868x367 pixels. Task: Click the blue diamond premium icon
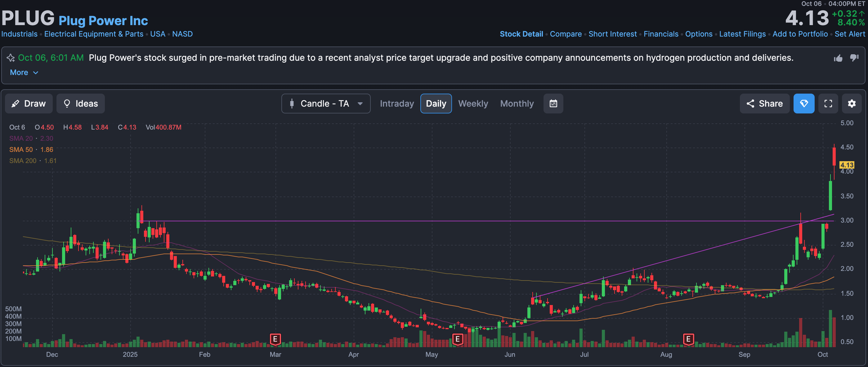point(804,103)
